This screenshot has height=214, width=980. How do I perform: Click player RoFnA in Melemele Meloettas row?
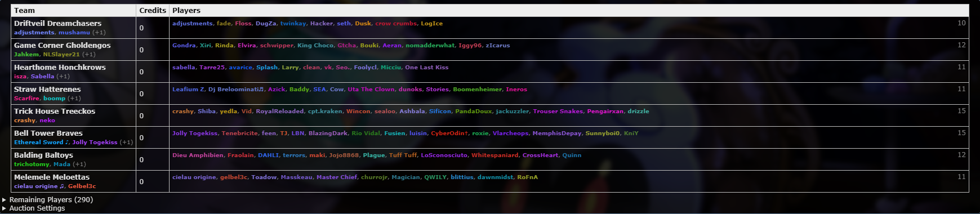click(527, 177)
